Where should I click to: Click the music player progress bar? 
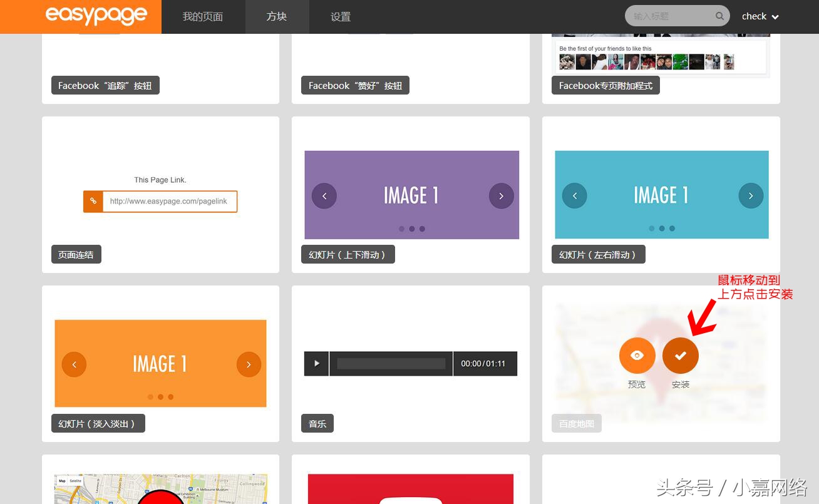pyautogui.click(x=391, y=363)
